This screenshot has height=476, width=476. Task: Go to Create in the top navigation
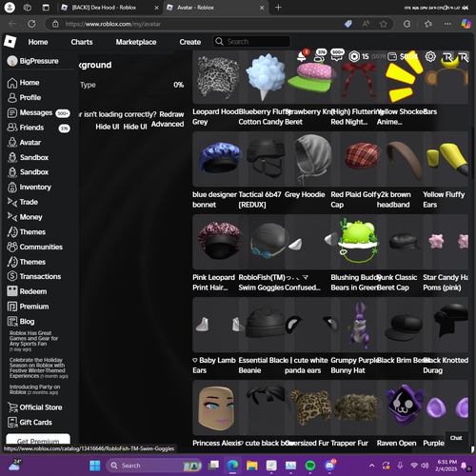(190, 42)
